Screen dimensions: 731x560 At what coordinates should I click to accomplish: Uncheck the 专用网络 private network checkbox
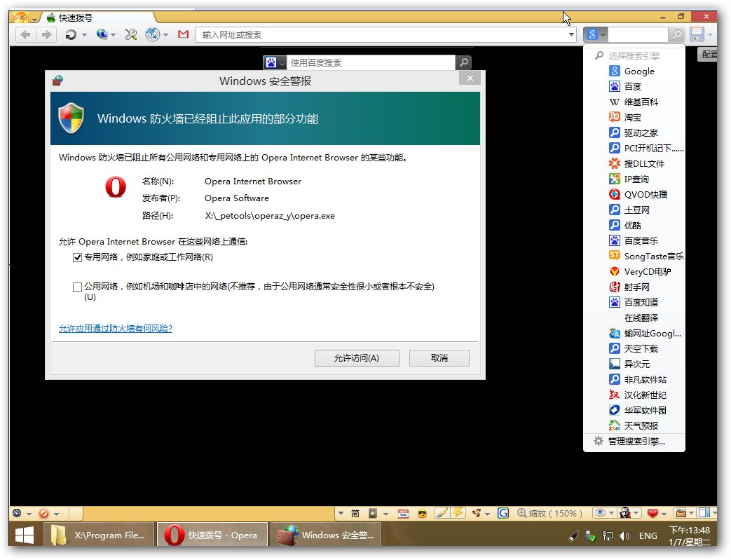[x=77, y=257]
